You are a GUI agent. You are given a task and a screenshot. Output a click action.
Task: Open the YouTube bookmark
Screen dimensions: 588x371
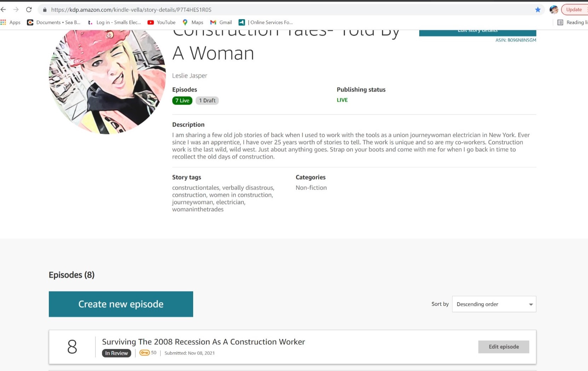pyautogui.click(x=161, y=22)
